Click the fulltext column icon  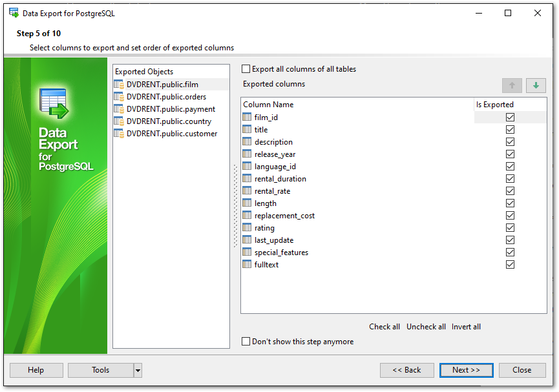pyautogui.click(x=247, y=264)
